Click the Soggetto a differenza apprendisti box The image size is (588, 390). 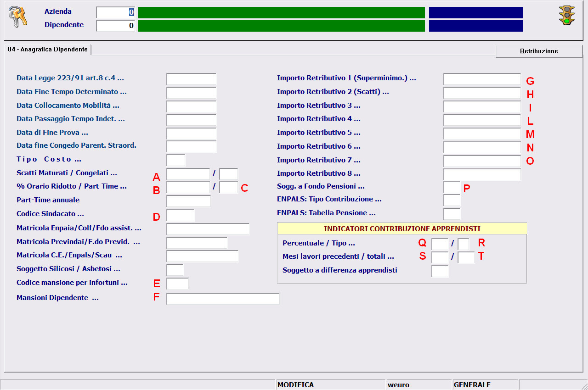[x=440, y=271]
